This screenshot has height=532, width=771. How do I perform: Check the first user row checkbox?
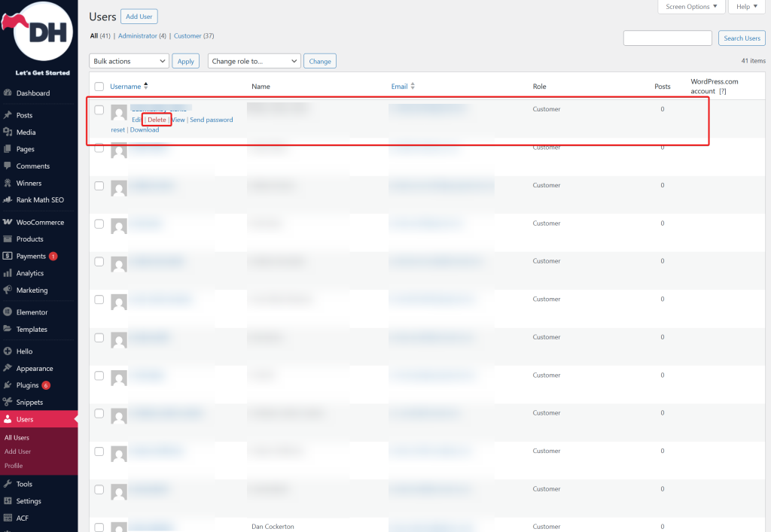[99, 110]
